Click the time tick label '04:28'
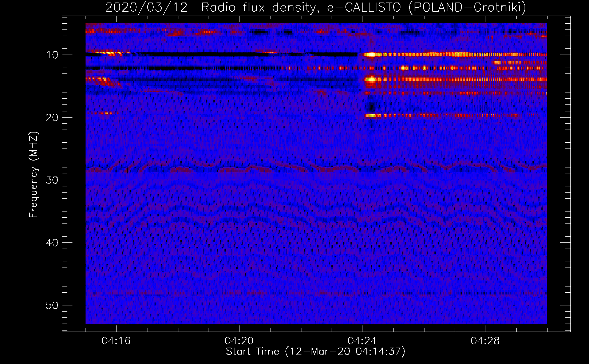The width and height of the screenshot is (589, 364). 485,341
